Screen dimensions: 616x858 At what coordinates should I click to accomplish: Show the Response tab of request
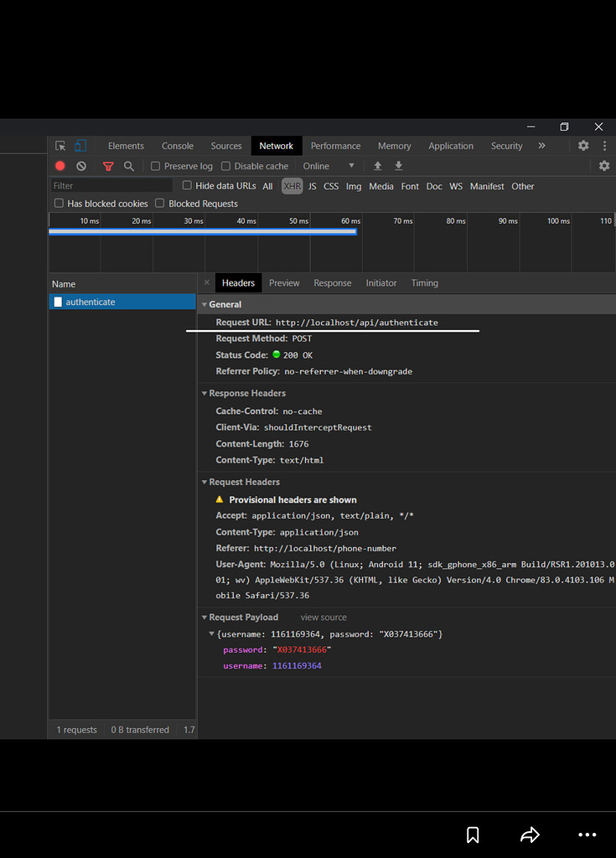pyautogui.click(x=333, y=283)
